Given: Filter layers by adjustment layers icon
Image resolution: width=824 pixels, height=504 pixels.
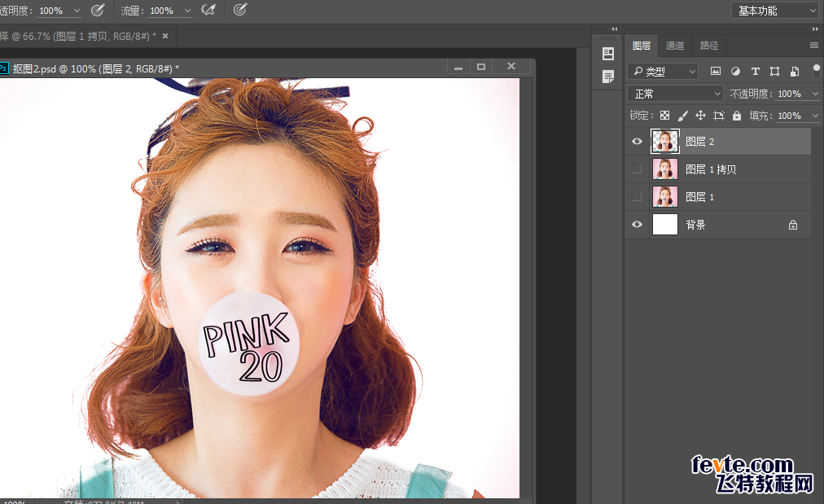Looking at the screenshot, I should 735,71.
